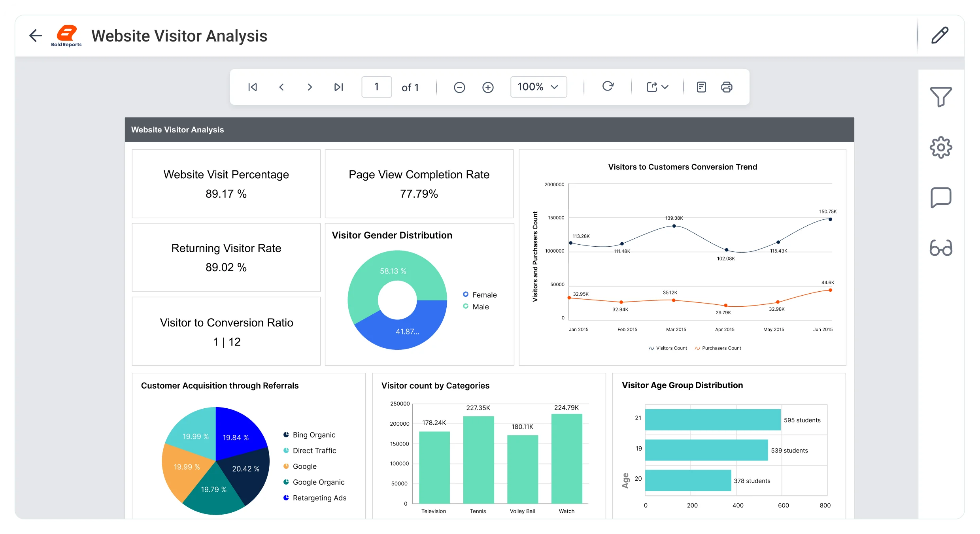This screenshot has height=534, width=980.
Task: Go to the next page
Action: (310, 87)
